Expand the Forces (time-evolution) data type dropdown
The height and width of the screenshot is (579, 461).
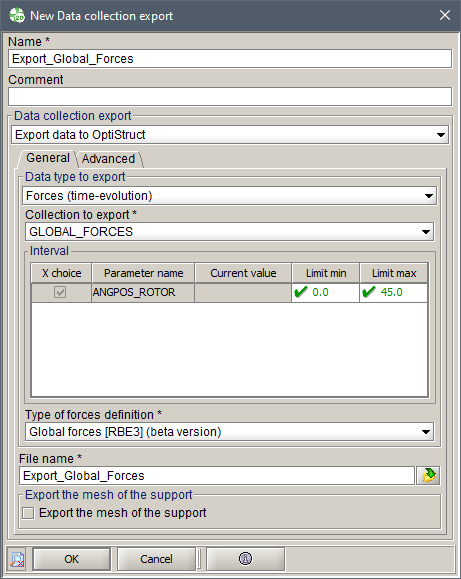pos(229,196)
